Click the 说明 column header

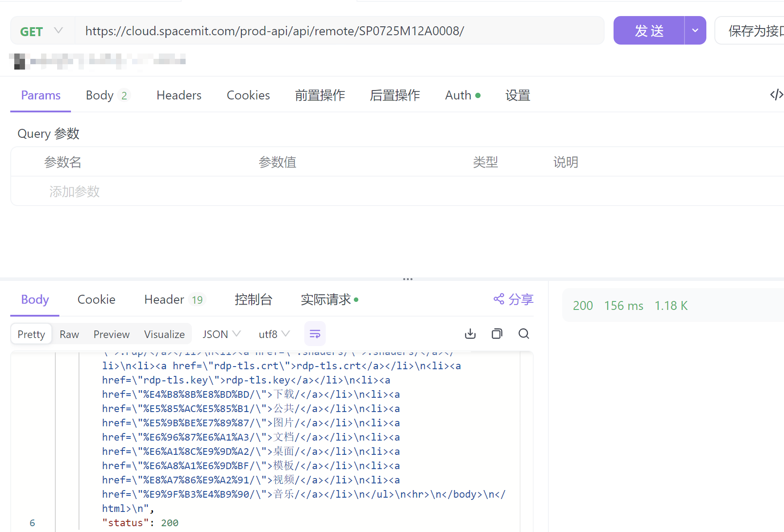click(566, 162)
